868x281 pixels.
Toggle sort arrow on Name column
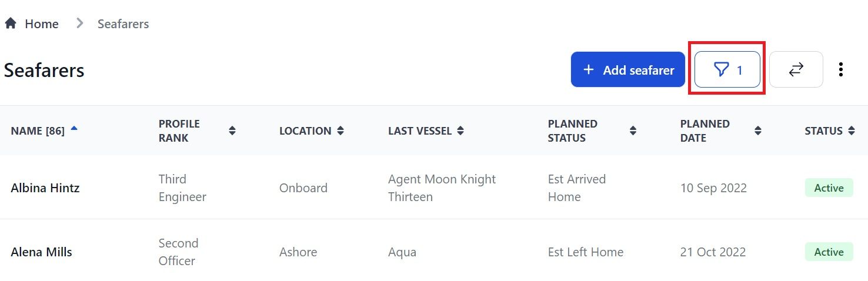tap(74, 128)
